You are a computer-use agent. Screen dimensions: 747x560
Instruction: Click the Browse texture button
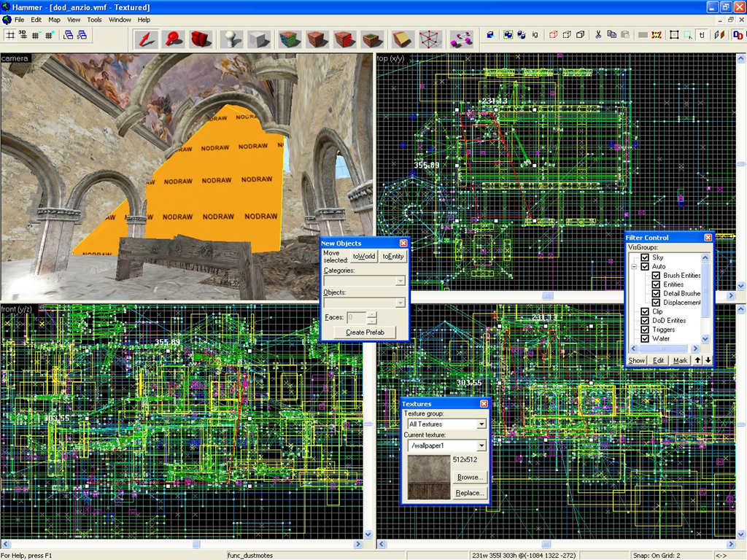pyautogui.click(x=470, y=477)
